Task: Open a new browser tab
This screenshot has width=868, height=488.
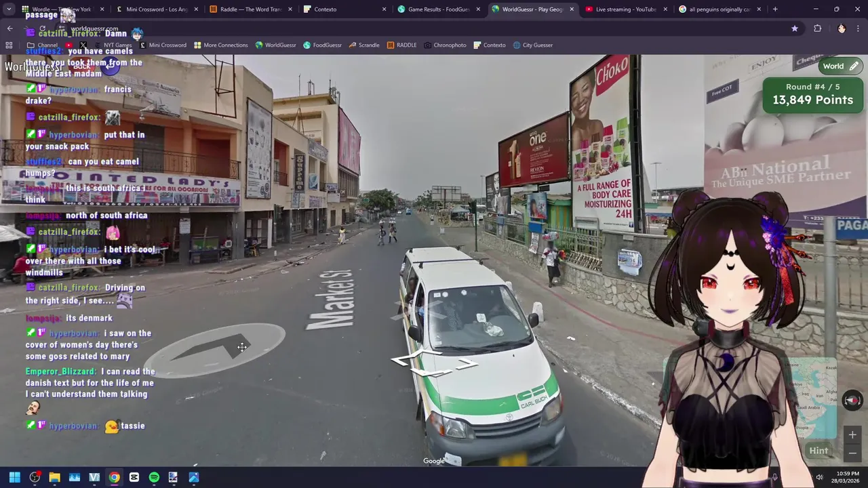Action: 775,9
